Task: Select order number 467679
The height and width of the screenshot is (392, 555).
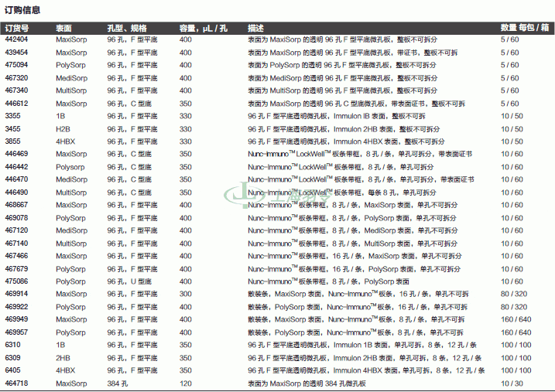Action: (16, 268)
